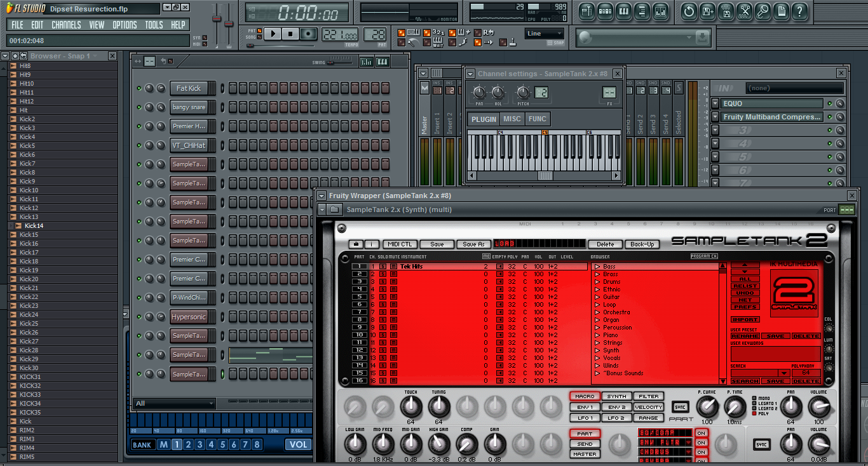Viewport: 868px width, 466px height.
Task: Click the help question mark icon
Action: pyautogui.click(x=799, y=11)
